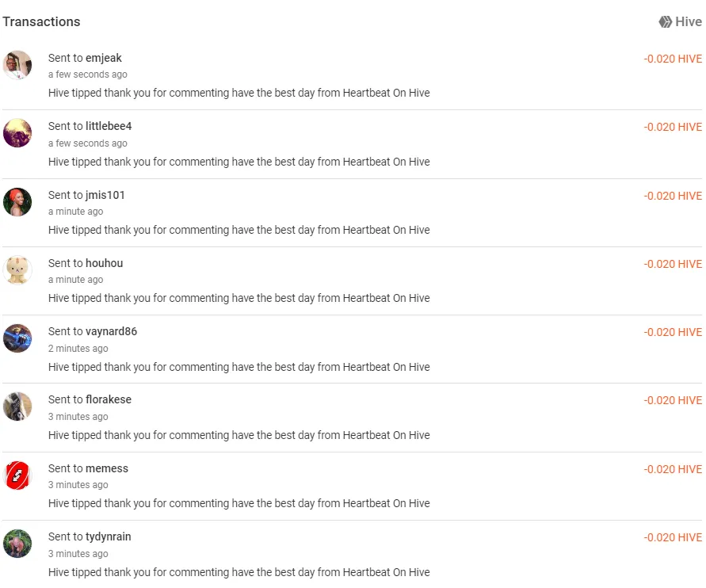706x588 pixels.
Task: Click the Transactions heading
Action: [x=41, y=21]
